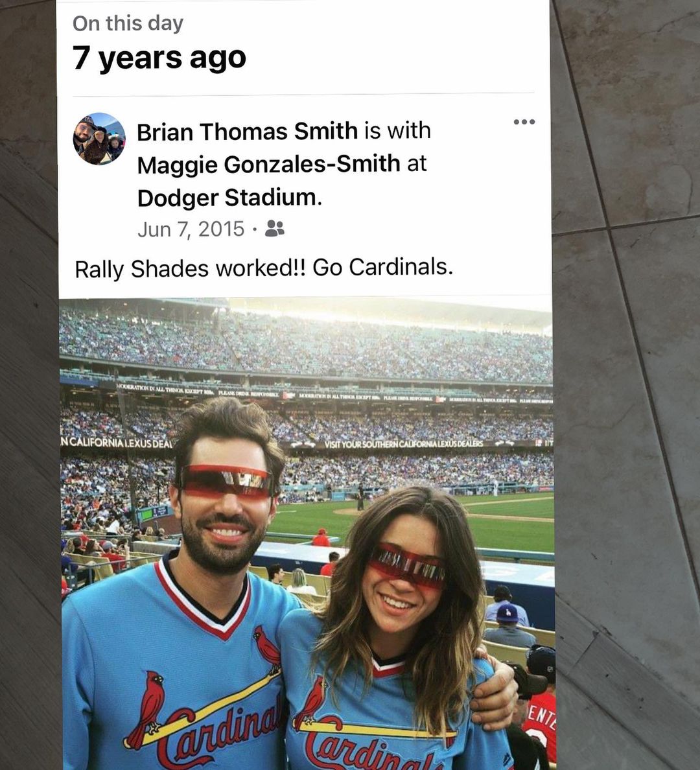This screenshot has width=700, height=770.
Task: Open Maggie Gonzales-Smith's tagged profile
Action: (x=268, y=164)
